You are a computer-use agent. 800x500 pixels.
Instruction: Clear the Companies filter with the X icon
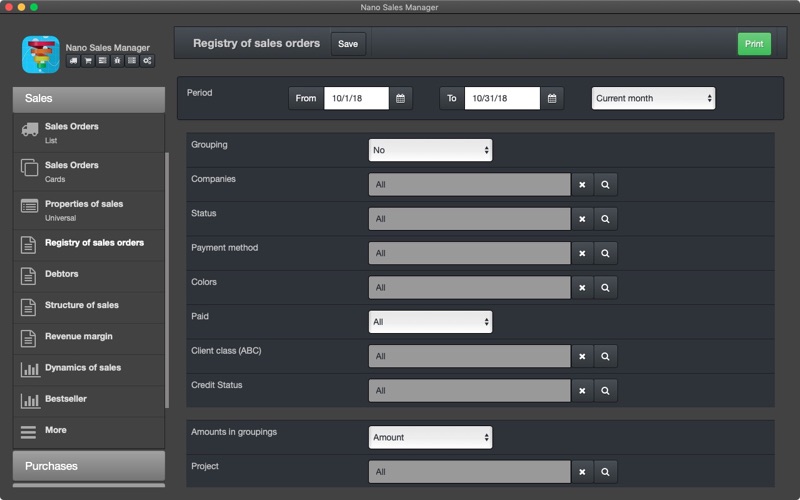582,185
